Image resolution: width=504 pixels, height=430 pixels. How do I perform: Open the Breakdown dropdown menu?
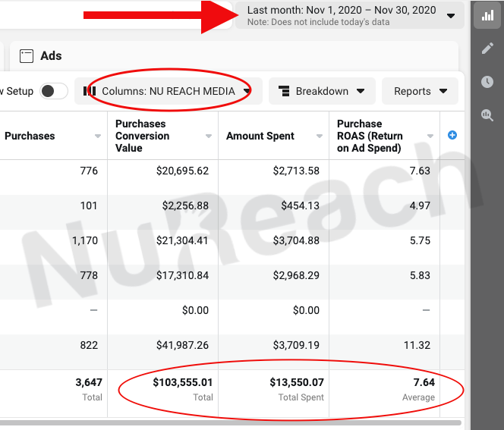coord(322,91)
